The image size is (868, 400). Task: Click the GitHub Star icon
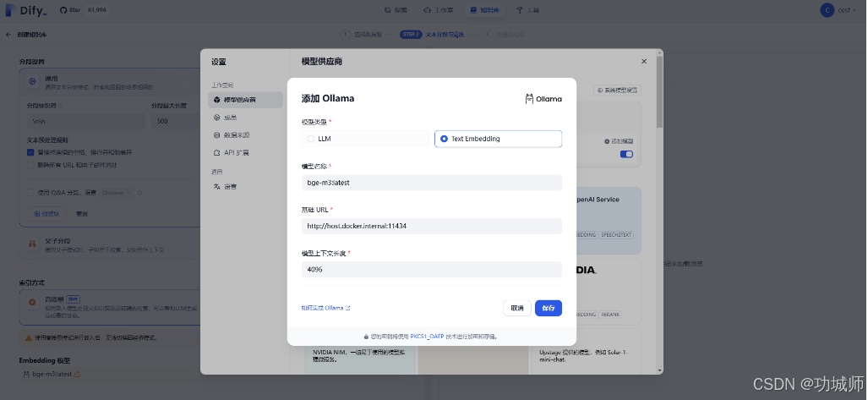(x=63, y=10)
